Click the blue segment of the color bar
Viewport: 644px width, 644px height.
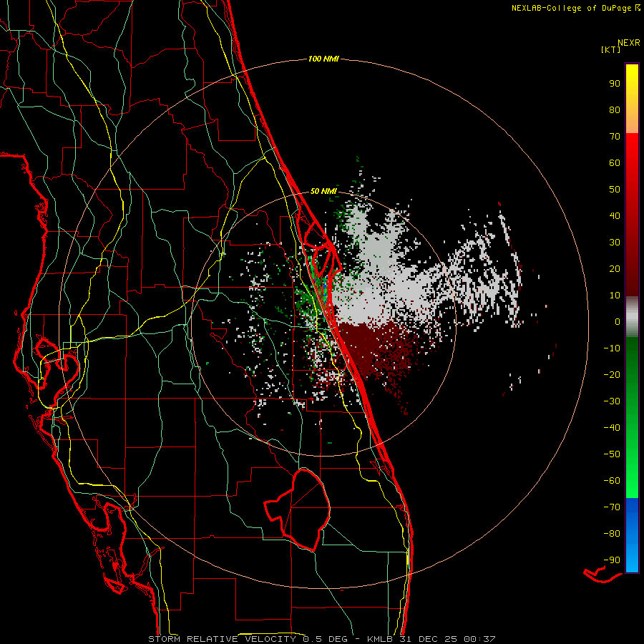click(632, 535)
